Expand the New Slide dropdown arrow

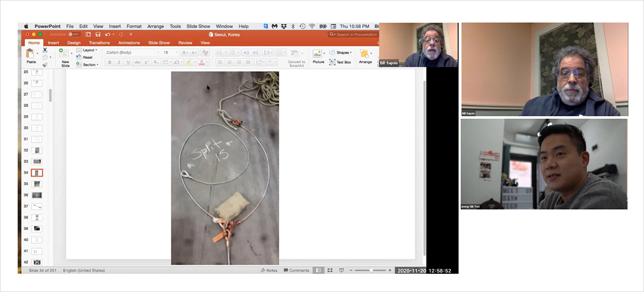click(72, 54)
